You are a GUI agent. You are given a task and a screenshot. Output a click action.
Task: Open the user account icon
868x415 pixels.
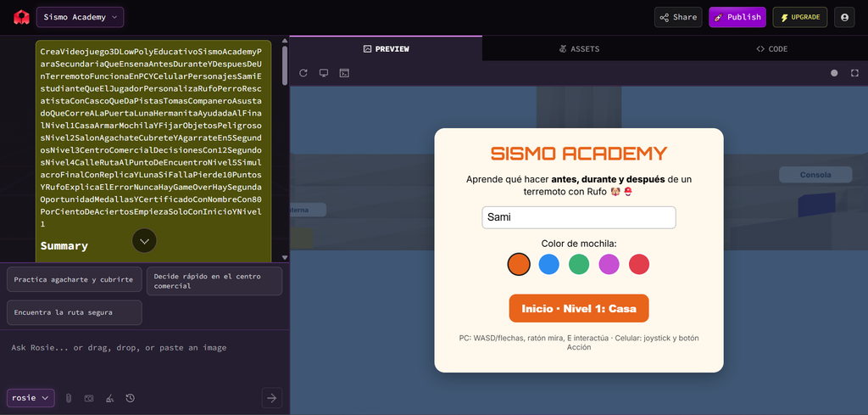[844, 17]
